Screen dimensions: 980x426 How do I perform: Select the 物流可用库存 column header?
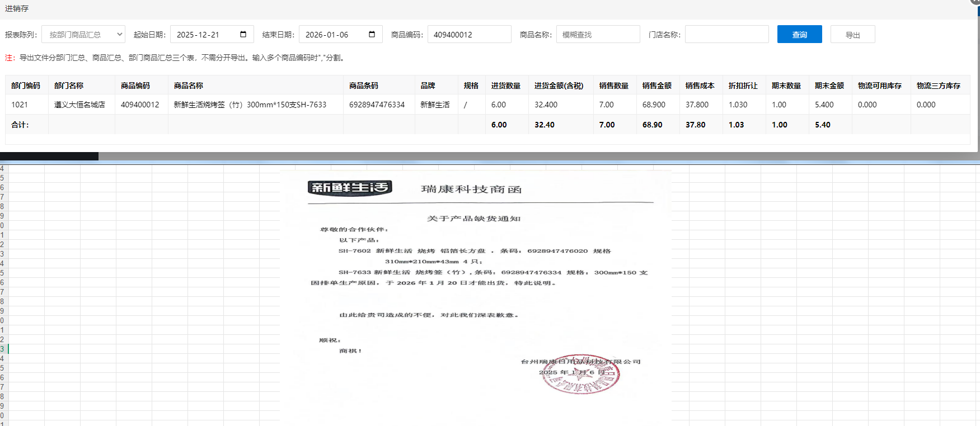(879, 86)
